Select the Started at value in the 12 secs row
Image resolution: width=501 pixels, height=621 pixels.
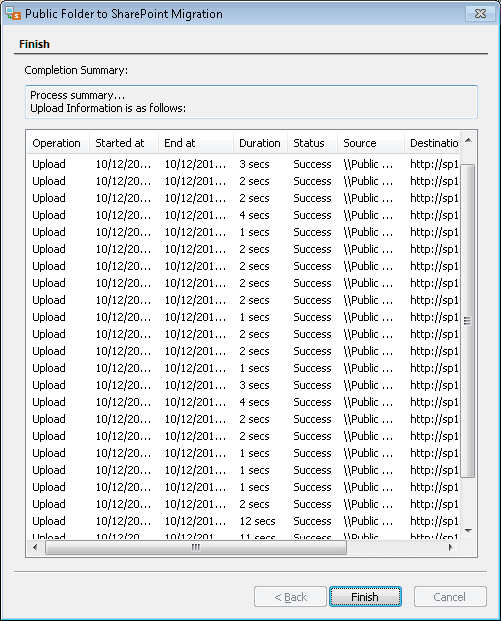click(x=123, y=521)
